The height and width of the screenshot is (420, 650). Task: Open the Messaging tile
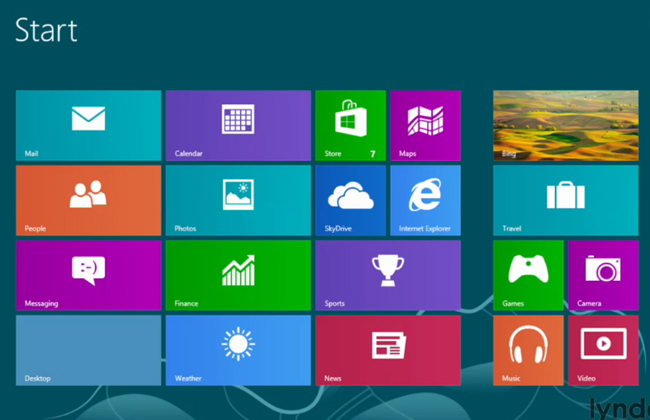88,275
